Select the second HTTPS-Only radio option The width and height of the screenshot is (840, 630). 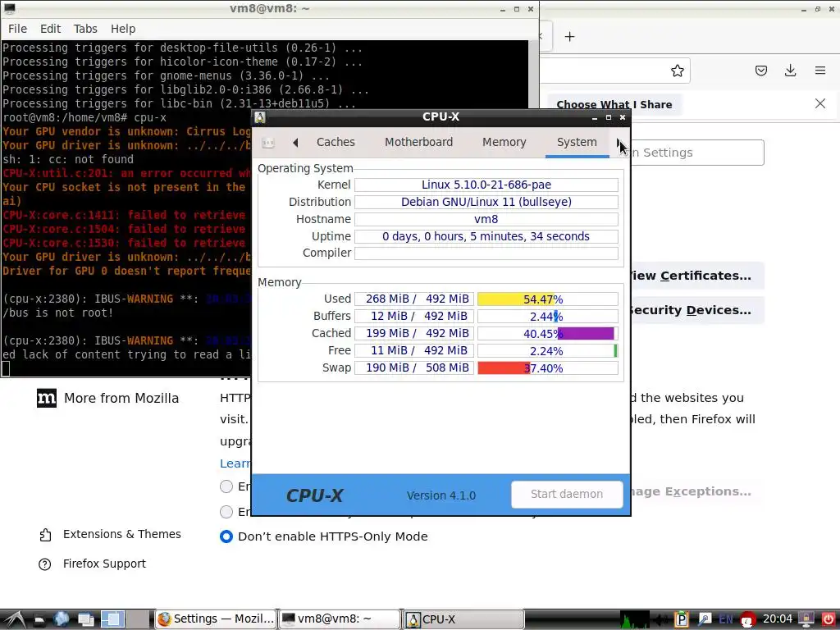pyautogui.click(x=226, y=512)
